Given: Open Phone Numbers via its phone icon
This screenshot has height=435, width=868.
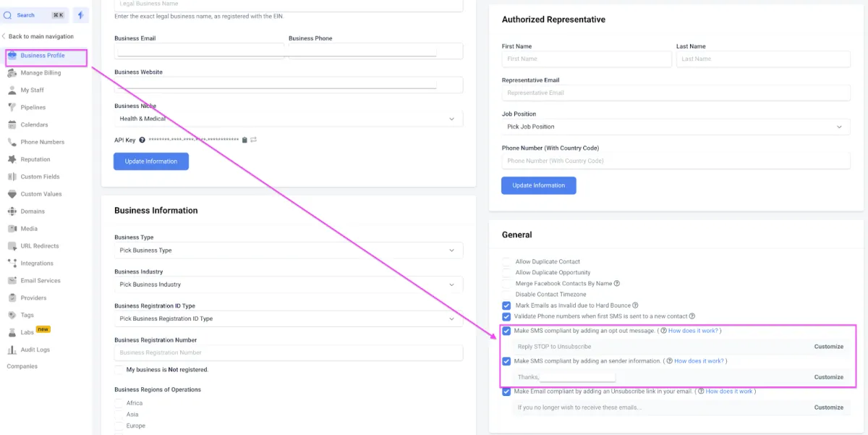Looking at the screenshot, I should 12,142.
